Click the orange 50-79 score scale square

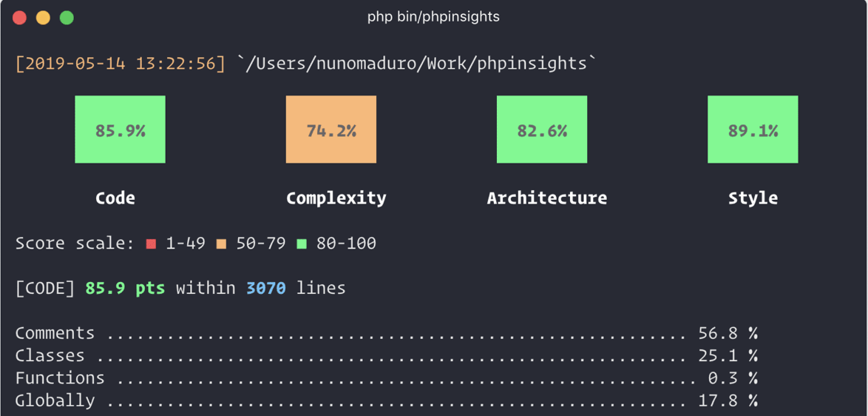pos(221,244)
